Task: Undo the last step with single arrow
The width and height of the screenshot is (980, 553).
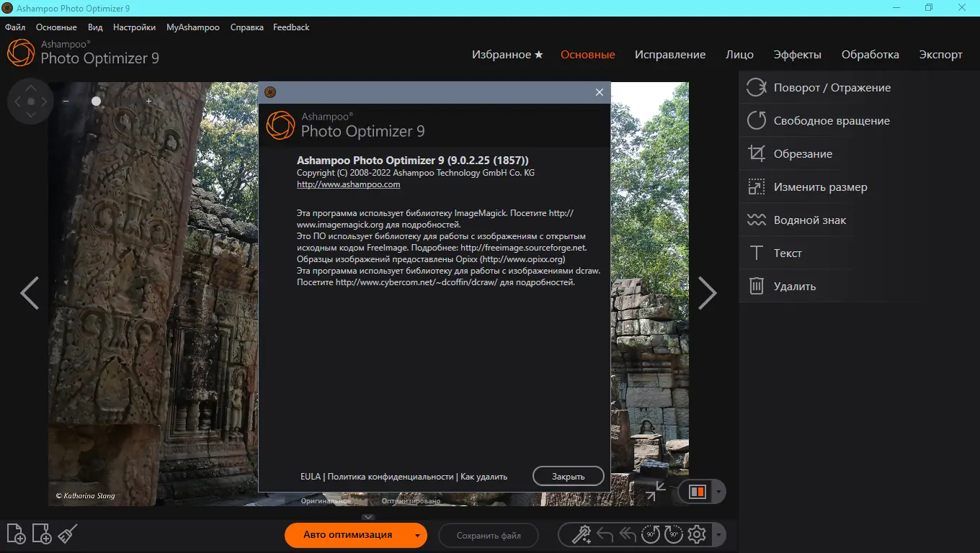Action: coord(605,534)
